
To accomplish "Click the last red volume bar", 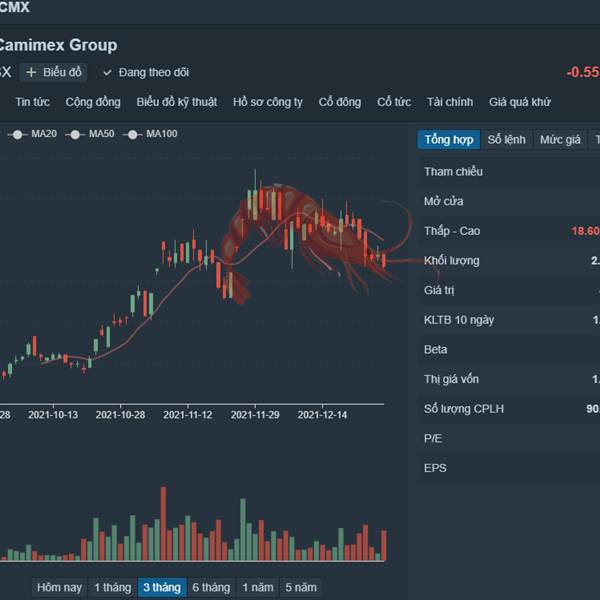I will (384, 545).
